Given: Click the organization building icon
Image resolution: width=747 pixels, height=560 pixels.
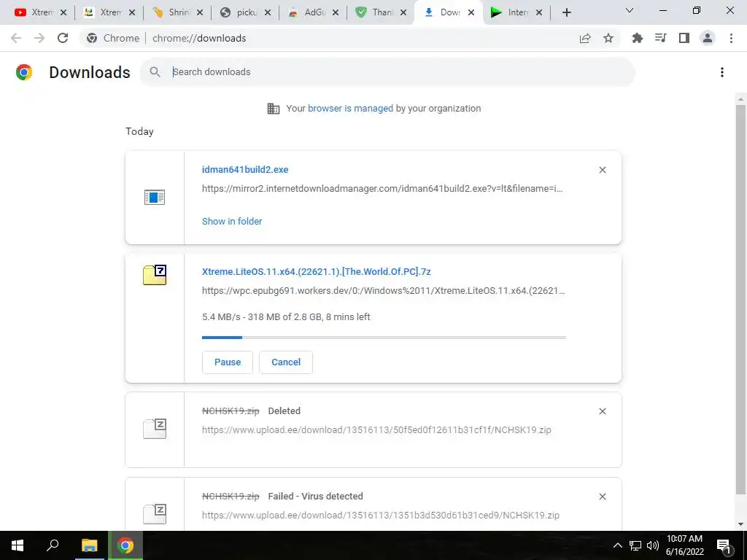Looking at the screenshot, I should pos(274,109).
